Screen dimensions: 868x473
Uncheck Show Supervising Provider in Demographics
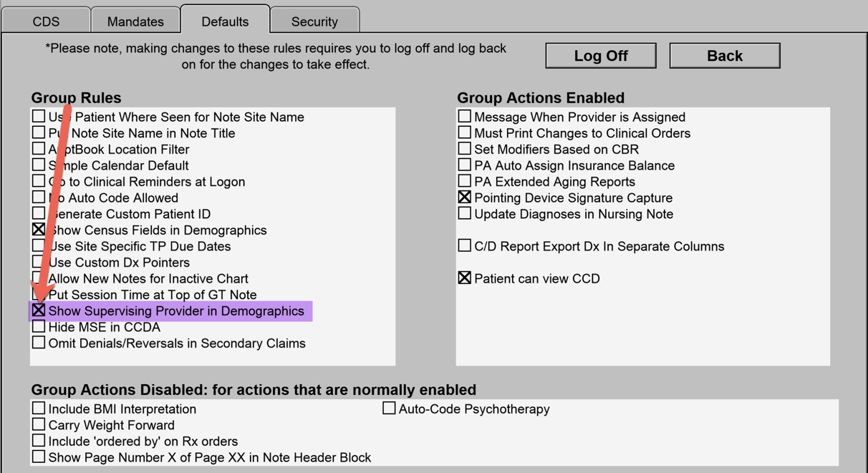click(39, 311)
